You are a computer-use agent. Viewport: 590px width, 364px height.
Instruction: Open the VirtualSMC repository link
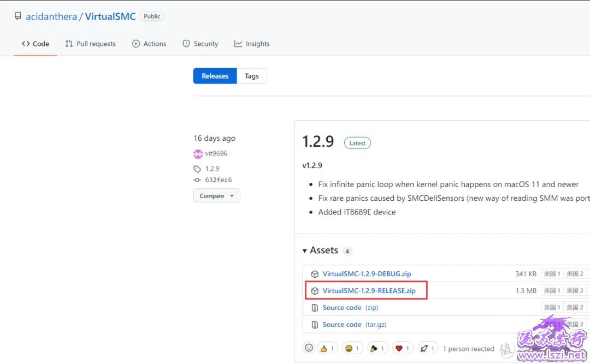click(x=110, y=16)
